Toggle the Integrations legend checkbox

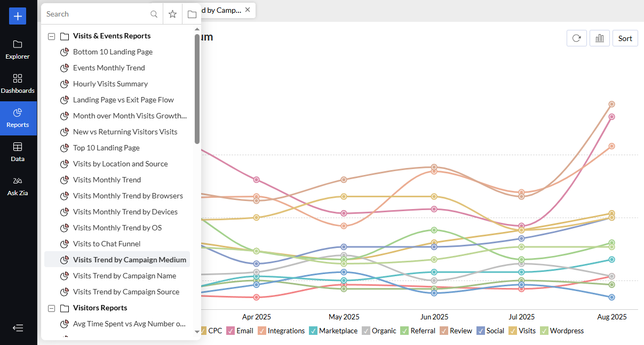tap(262, 331)
